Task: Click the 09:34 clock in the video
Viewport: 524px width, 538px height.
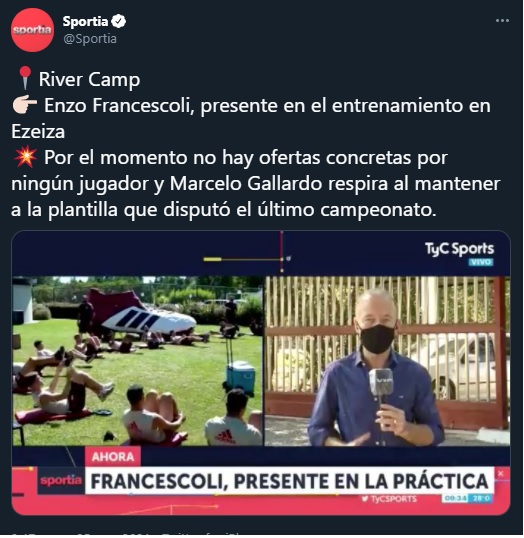Action: pyautogui.click(x=454, y=498)
